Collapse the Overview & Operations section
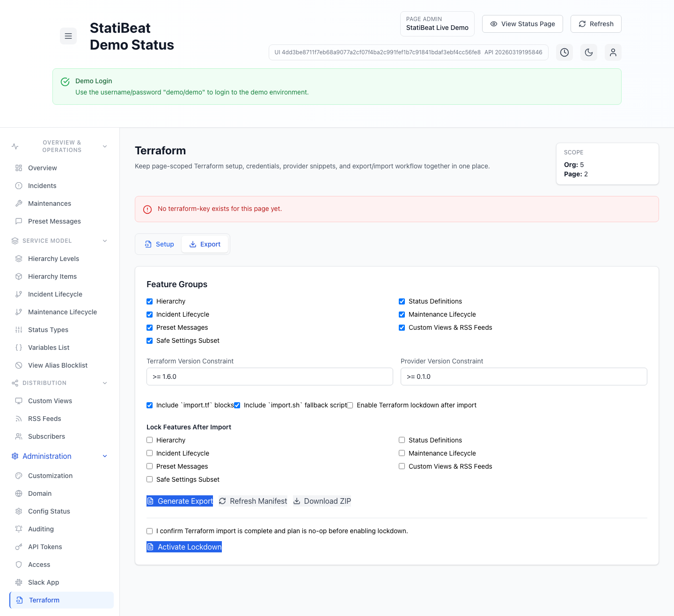This screenshot has width=674, height=616. pos(104,146)
